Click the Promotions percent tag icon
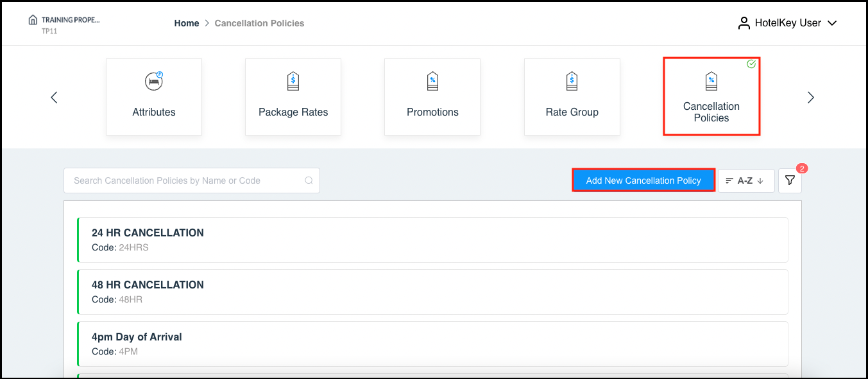Screen dimensions: 868x379 pyautogui.click(x=432, y=81)
